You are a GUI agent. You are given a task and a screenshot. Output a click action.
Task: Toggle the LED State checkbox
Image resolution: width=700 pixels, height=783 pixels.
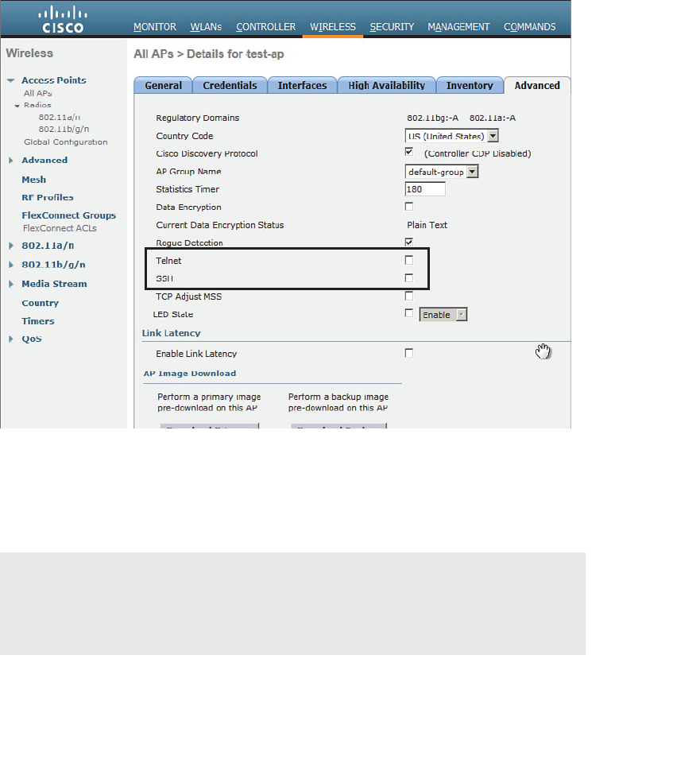409,313
